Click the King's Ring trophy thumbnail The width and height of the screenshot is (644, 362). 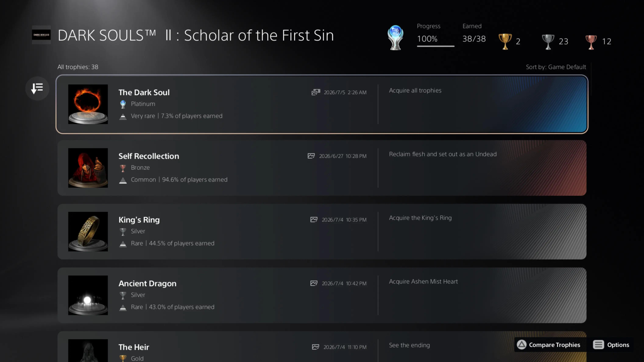coord(88,231)
